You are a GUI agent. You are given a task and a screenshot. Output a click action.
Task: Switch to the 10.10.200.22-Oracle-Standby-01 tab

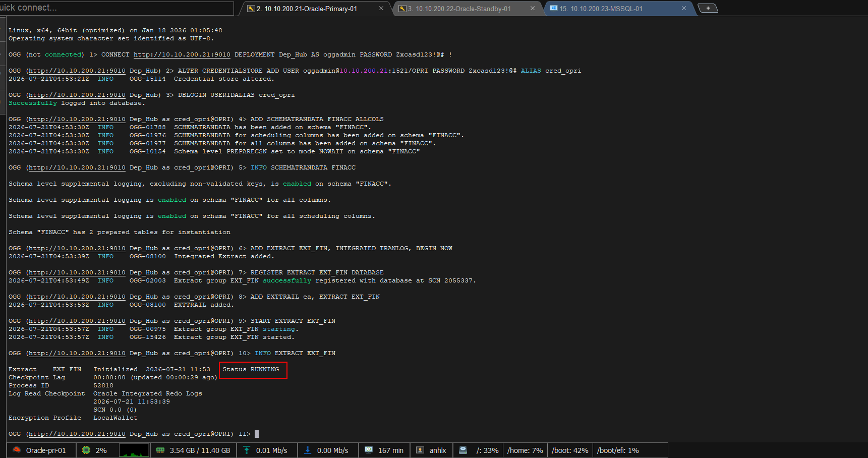click(x=459, y=9)
